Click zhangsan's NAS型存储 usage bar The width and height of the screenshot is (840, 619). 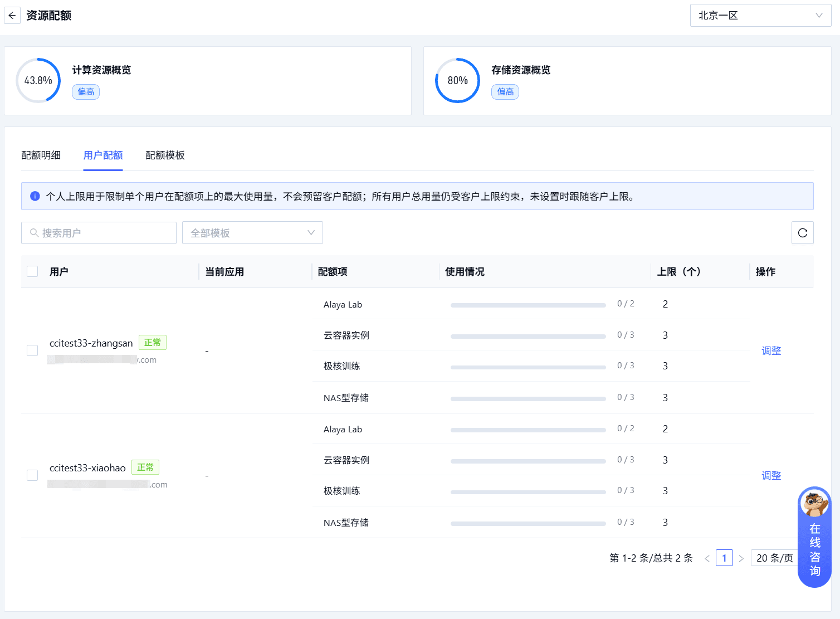[528, 398]
